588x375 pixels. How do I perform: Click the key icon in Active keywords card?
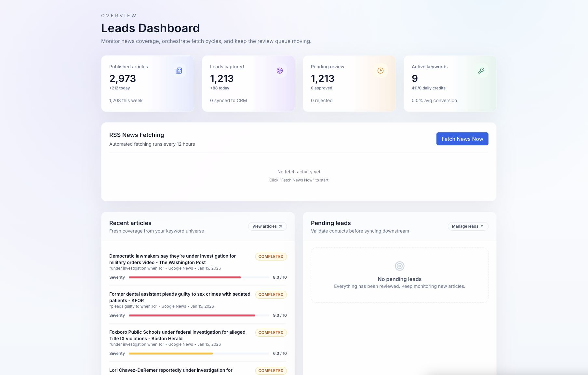coord(481,71)
